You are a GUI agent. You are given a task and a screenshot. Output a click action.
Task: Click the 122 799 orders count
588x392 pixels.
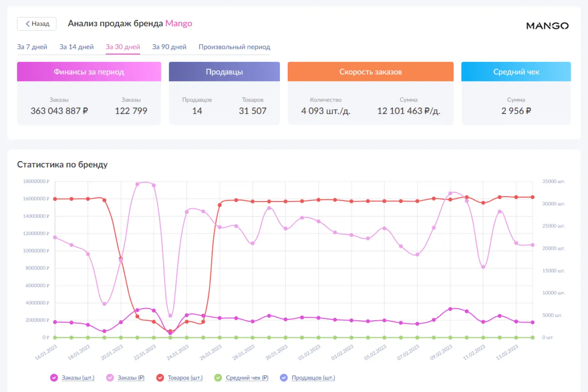[131, 111]
